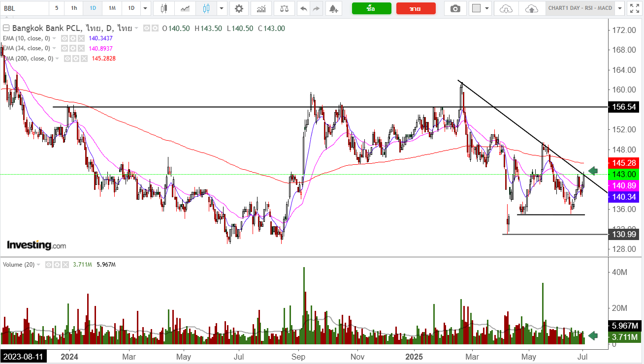Click the 2023-08-11 date label
Image resolution: width=644 pixels, height=364 pixels.
23,357
